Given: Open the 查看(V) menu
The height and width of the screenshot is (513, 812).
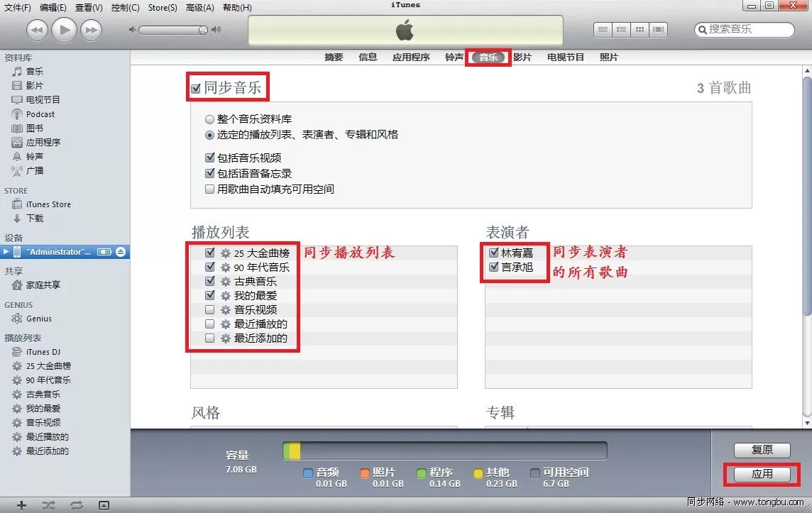Looking at the screenshot, I should click(x=89, y=8).
